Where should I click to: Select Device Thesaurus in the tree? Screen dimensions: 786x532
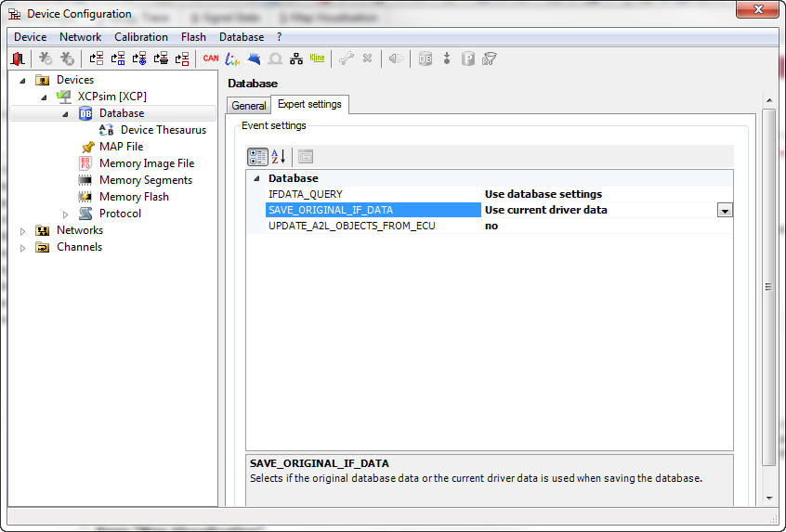(x=163, y=130)
